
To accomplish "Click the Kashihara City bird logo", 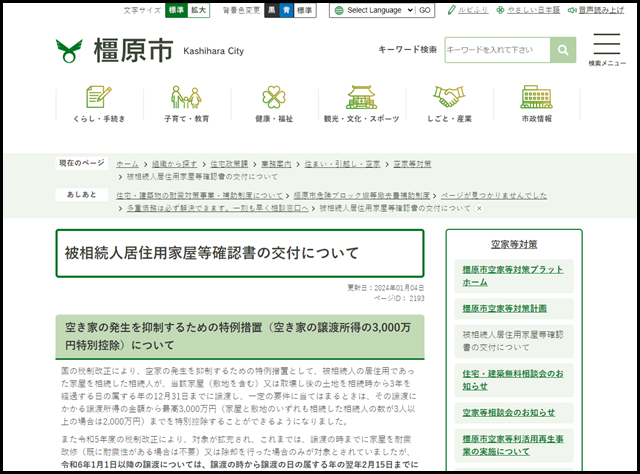I will click(69, 51).
